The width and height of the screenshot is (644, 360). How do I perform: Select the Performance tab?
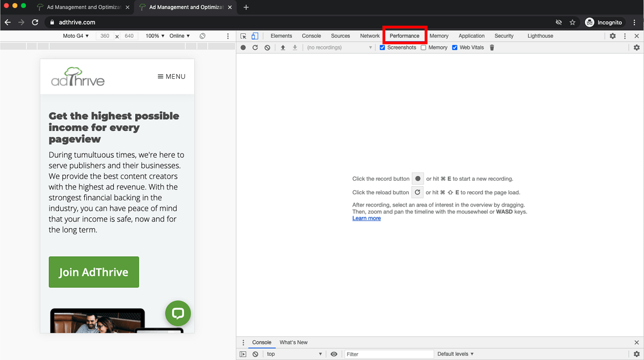405,36
